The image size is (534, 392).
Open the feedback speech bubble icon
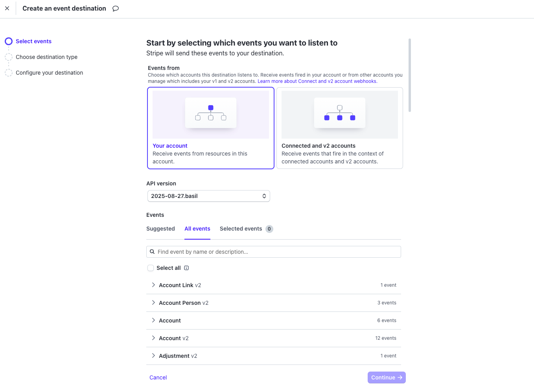pos(116,9)
